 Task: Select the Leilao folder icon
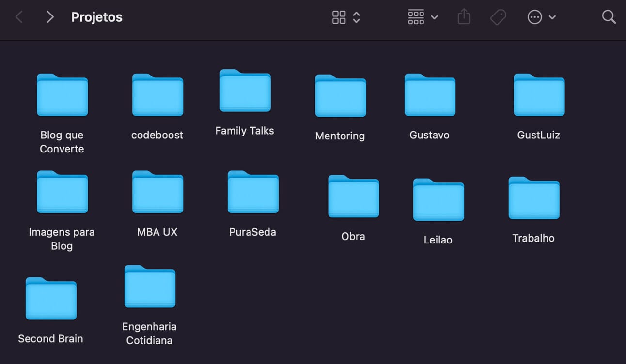tap(438, 199)
